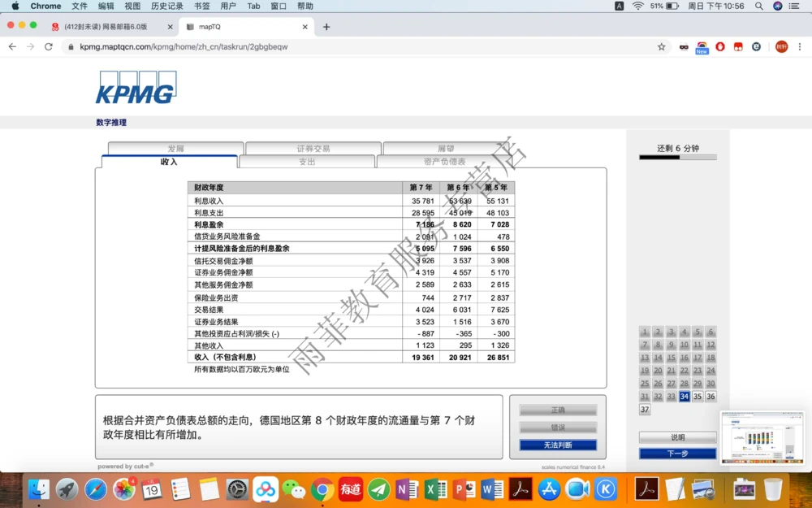Click the remaining-time progress bar

(676, 158)
